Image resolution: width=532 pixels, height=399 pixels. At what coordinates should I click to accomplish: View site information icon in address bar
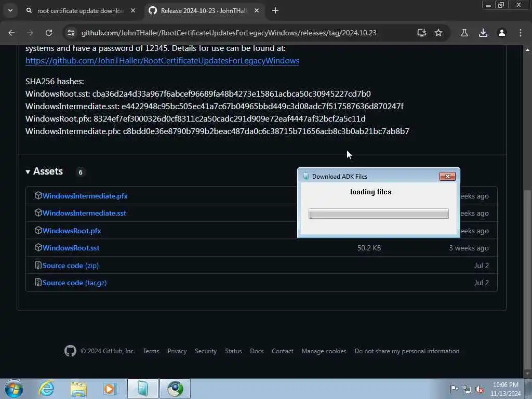(71, 33)
